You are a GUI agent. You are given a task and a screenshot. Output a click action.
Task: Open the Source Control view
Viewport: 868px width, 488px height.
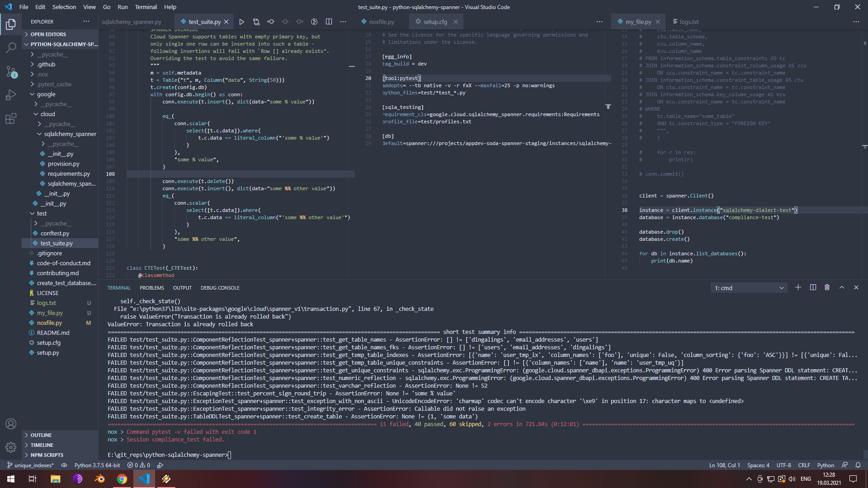coord(11,71)
